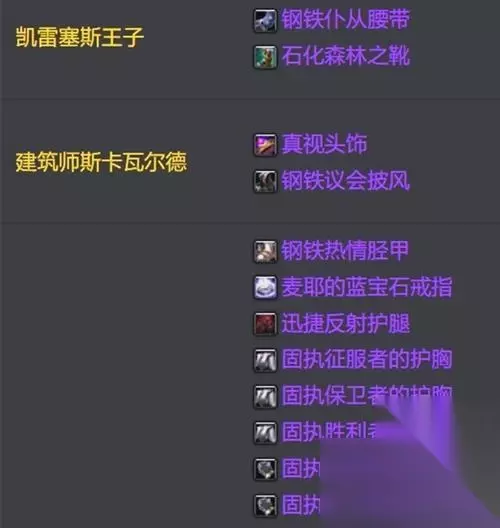Open the 钢铁仆从腰带 item link
This screenshot has width=500, height=528.
point(345,20)
